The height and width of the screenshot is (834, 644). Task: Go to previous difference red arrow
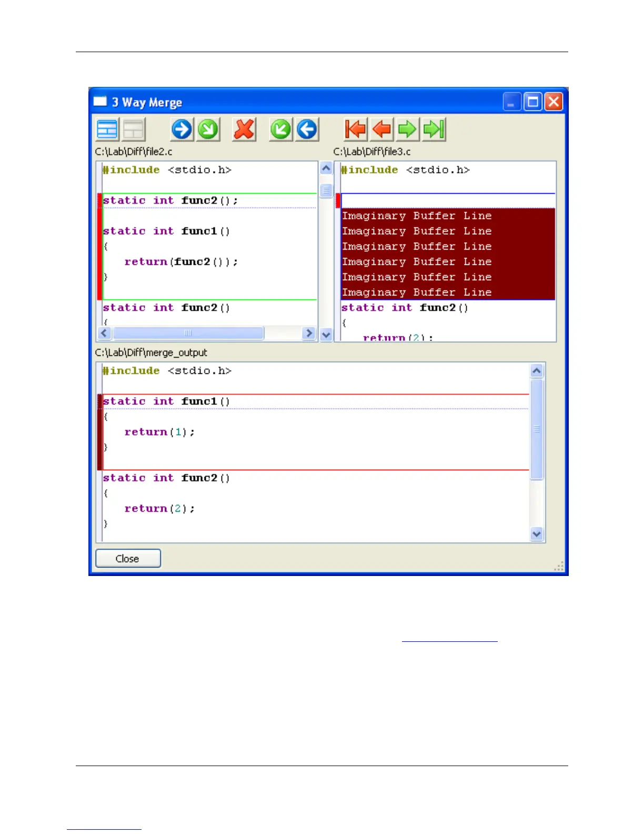(x=381, y=130)
